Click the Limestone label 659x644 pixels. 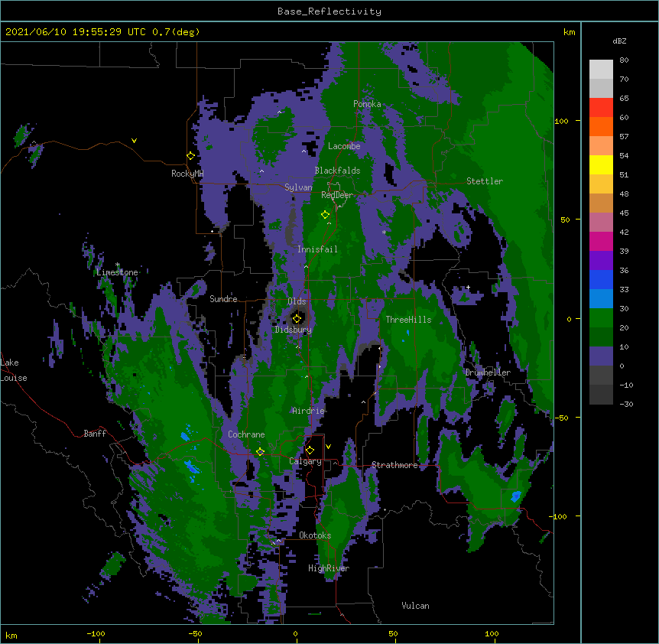click(x=117, y=272)
